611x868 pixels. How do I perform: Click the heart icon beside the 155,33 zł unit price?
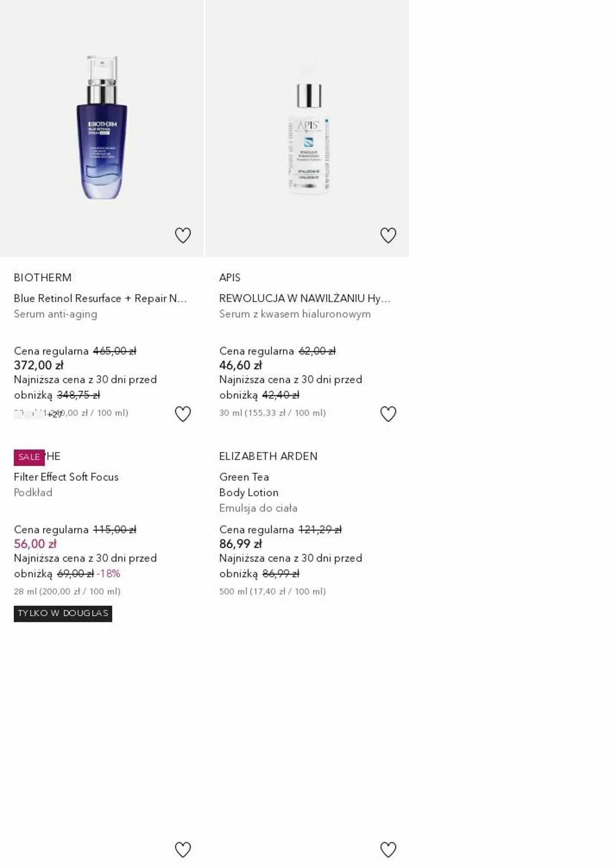coord(388,414)
